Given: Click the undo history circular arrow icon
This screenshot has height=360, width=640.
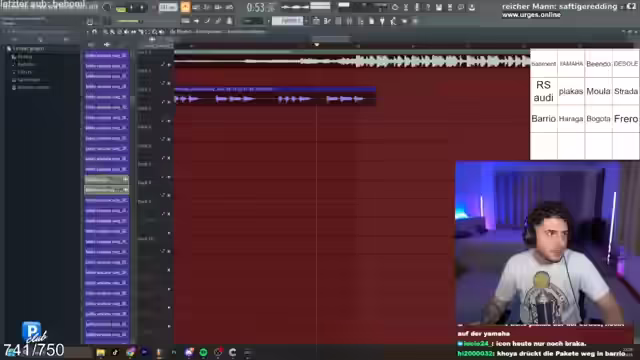Looking at the screenshot, I should (395, 7).
